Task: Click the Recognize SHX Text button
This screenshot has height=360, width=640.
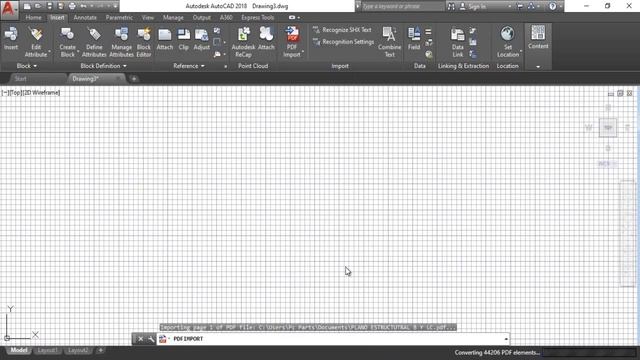Action: [342, 30]
